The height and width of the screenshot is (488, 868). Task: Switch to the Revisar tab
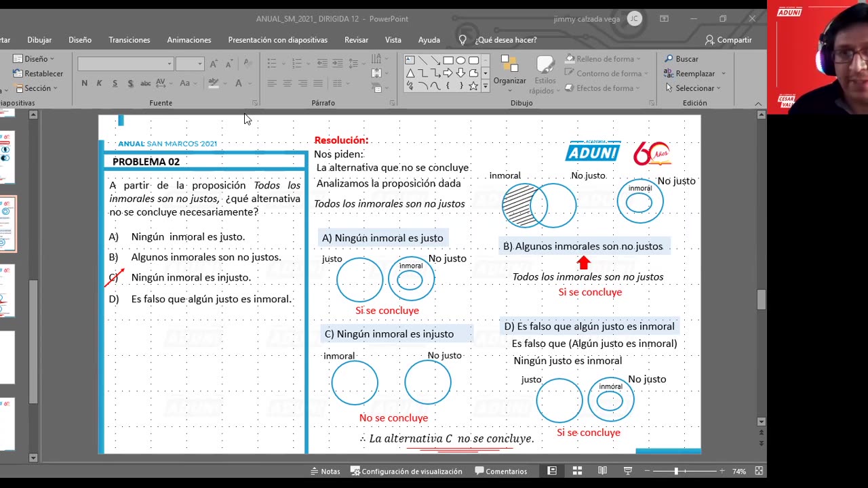[x=356, y=40]
